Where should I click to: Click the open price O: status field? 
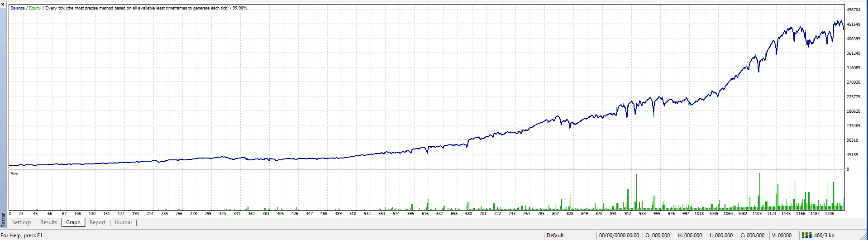click(657, 235)
